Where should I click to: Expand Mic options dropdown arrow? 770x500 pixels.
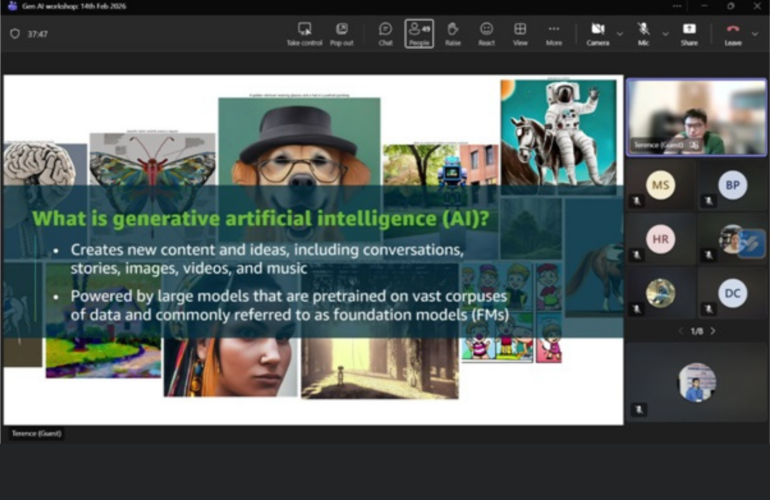pyautogui.click(x=664, y=33)
